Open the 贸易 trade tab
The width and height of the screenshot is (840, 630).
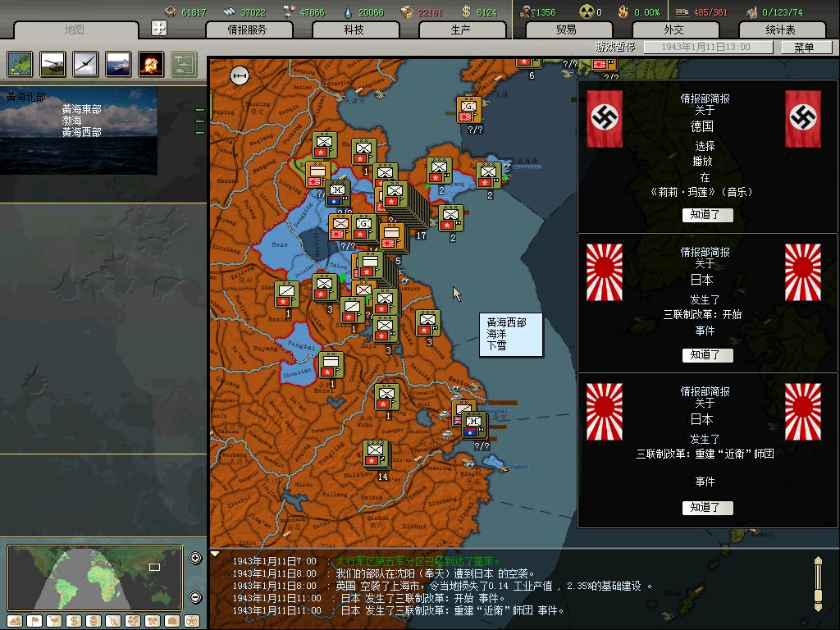(x=567, y=30)
